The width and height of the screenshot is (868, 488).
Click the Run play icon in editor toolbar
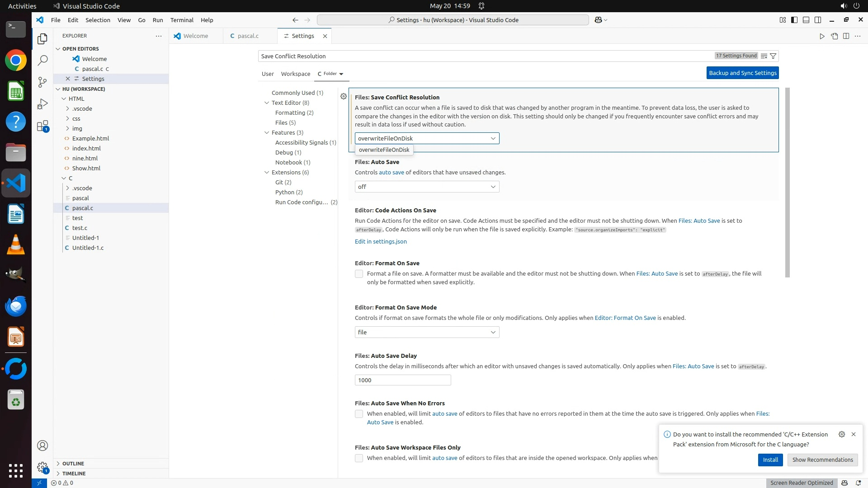pos(822,36)
